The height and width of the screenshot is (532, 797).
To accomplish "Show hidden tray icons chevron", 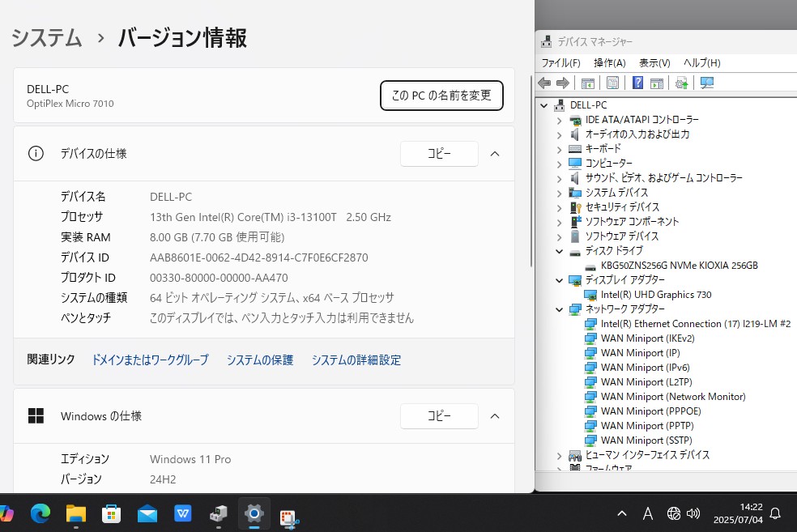I will point(621,513).
